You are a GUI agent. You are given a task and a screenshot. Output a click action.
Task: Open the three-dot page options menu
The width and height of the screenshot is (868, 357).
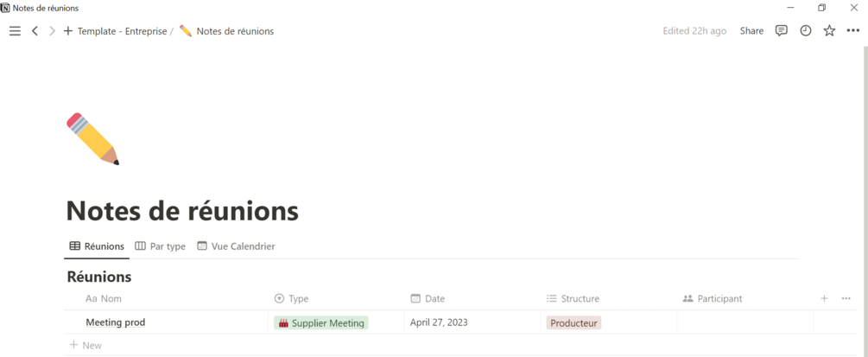coord(852,31)
